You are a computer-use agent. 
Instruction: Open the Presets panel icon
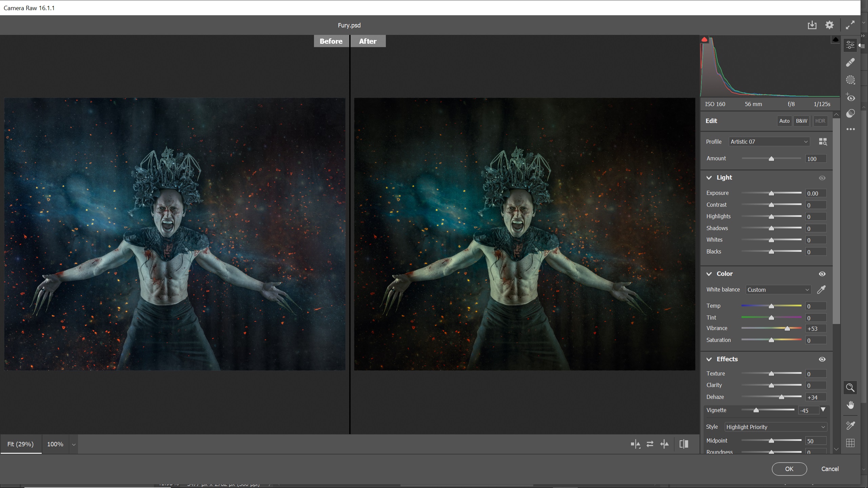[x=850, y=114]
